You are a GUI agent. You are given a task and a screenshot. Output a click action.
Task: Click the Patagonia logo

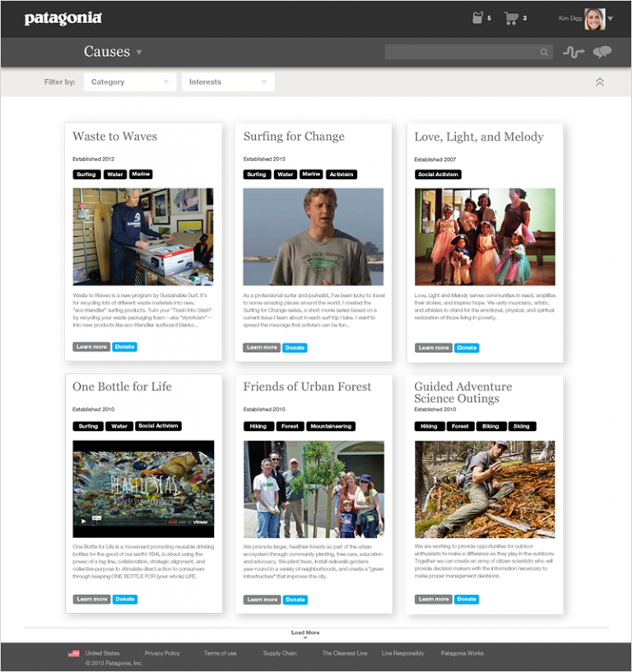coord(63,18)
